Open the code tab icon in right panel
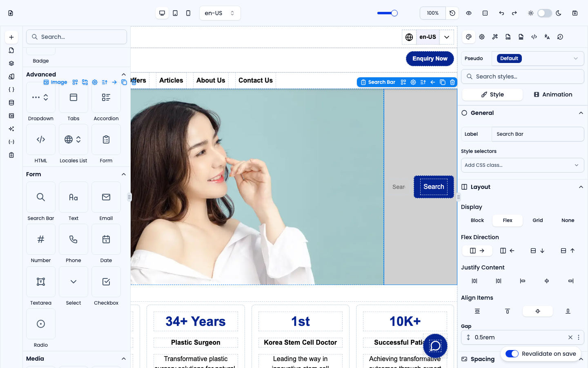Screen dimensions: 588x368 534,37
